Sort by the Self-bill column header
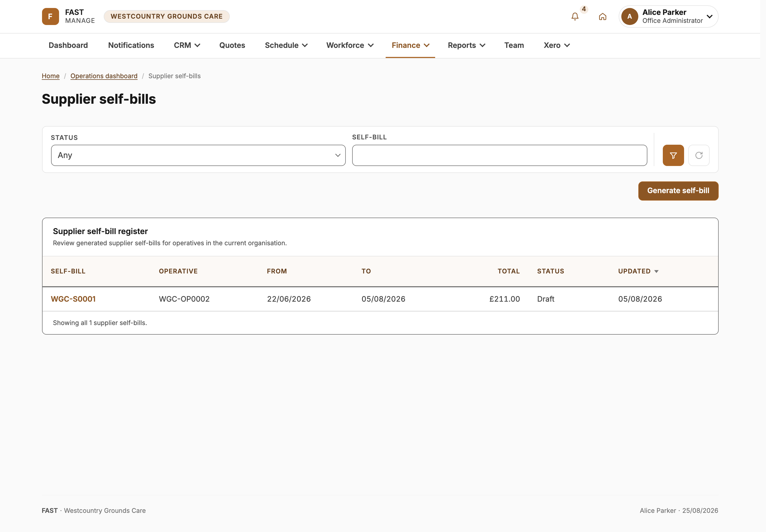Screen dimensions: 766x532 point(68,271)
